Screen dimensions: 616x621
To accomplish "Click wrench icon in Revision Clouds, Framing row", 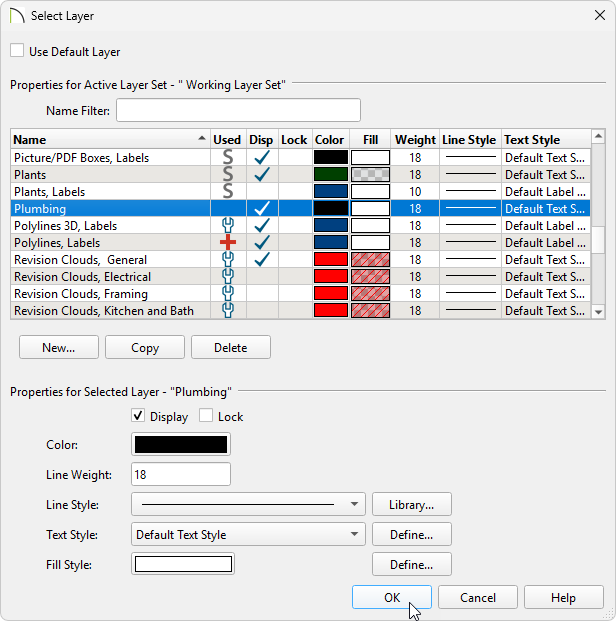I will (228, 293).
